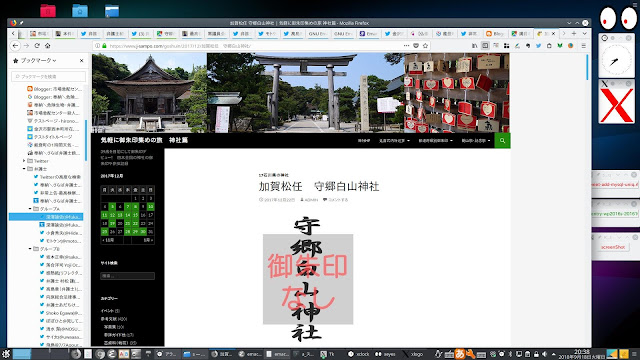Click the ADMIN author link
The image size is (640, 360).
pyautogui.click(x=311, y=200)
